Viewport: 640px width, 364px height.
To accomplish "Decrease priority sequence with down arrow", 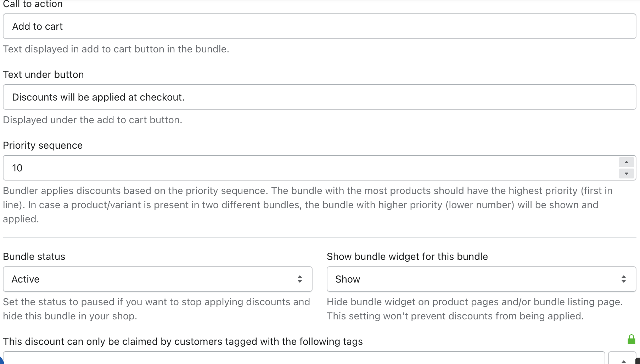I will pyautogui.click(x=626, y=174).
